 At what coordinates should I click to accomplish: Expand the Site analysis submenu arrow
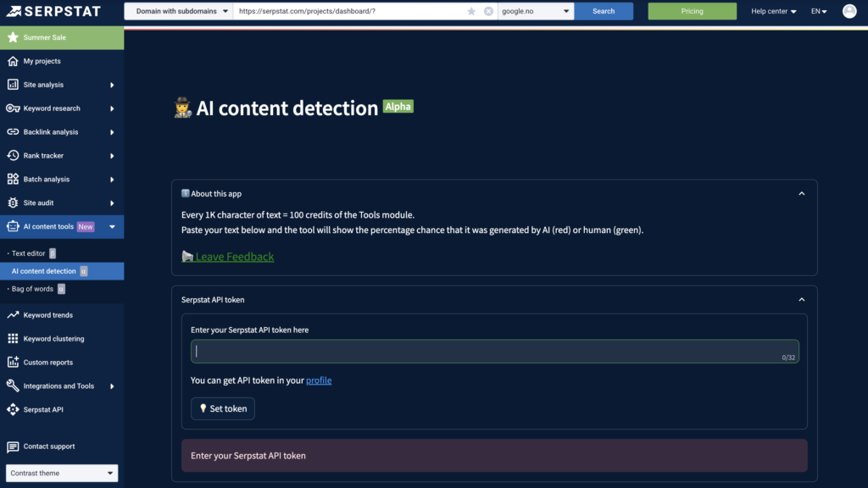[x=112, y=86]
